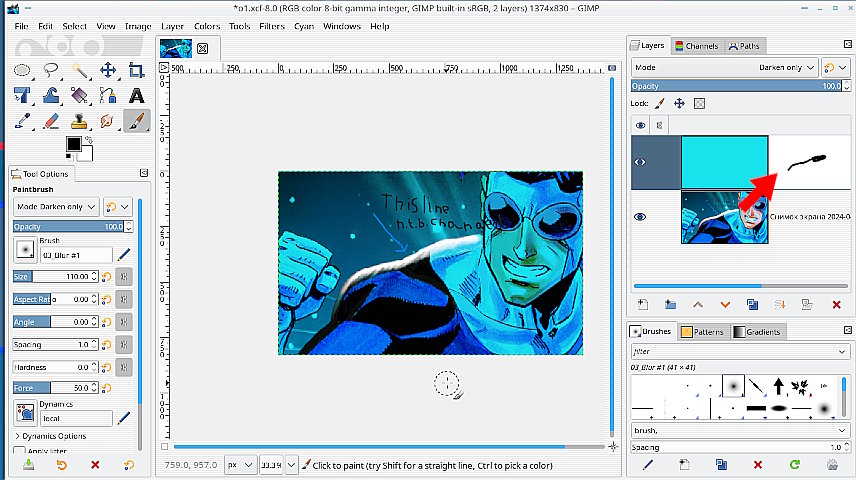Toggle visibility of the screenshot layer
856x480 pixels.
(640, 216)
